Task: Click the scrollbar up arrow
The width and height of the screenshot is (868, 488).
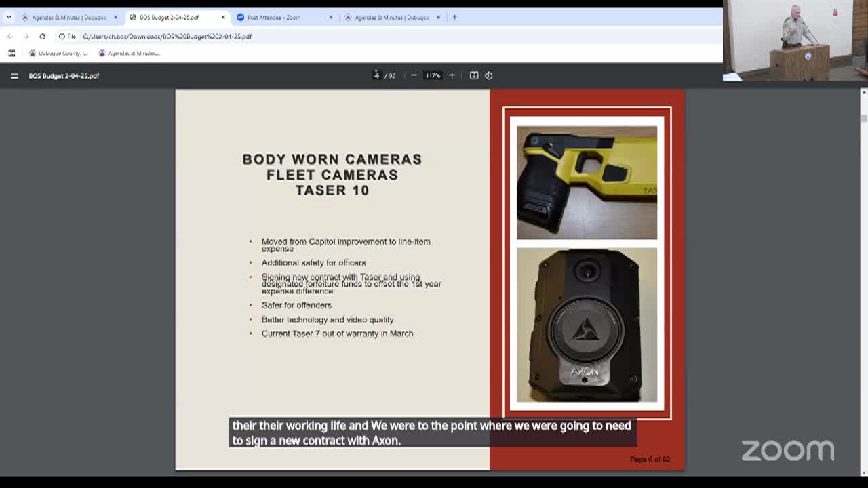Action: pos(863,92)
